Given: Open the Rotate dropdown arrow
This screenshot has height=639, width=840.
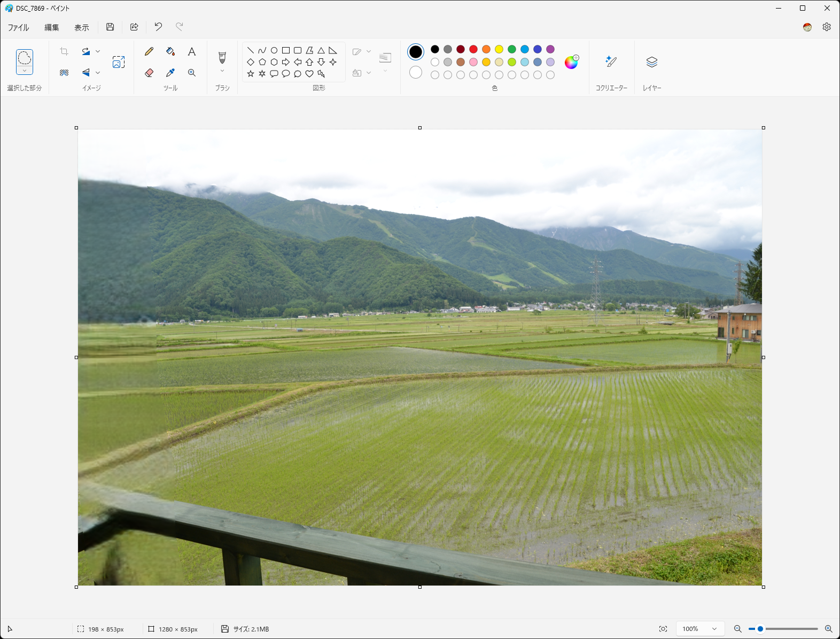Looking at the screenshot, I should coord(98,51).
